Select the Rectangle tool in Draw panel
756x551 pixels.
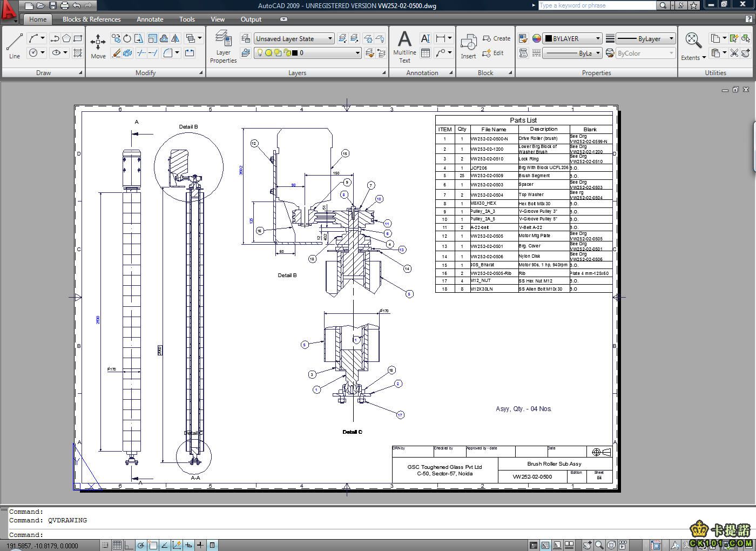click(x=78, y=38)
